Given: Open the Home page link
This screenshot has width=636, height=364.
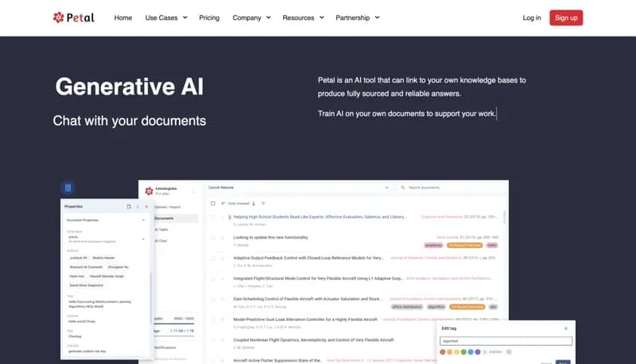Looking at the screenshot, I should (123, 17).
